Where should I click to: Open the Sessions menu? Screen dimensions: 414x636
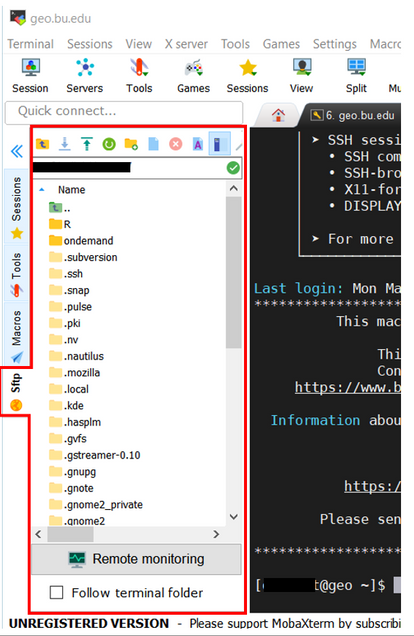(x=90, y=44)
